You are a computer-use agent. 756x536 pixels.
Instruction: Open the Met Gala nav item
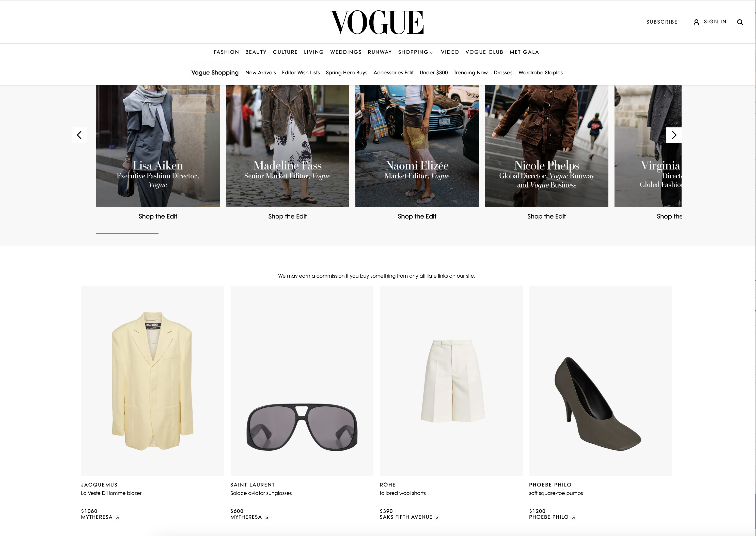click(x=524, y=52)
